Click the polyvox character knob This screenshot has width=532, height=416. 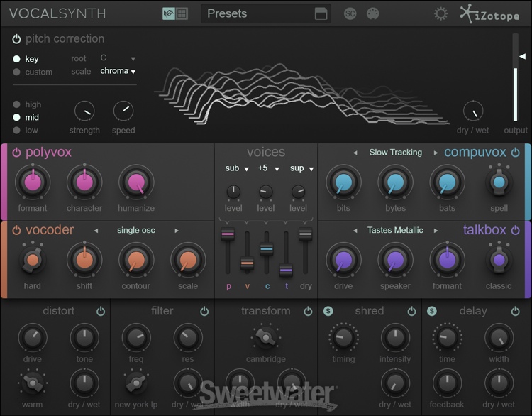click(84, 182)
